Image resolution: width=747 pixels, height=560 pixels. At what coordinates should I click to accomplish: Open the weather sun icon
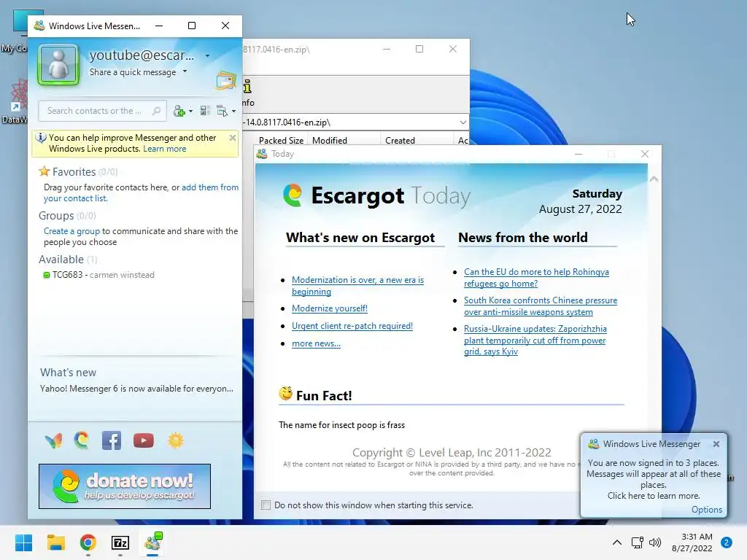pyautogui.click(x=175, y=440)
